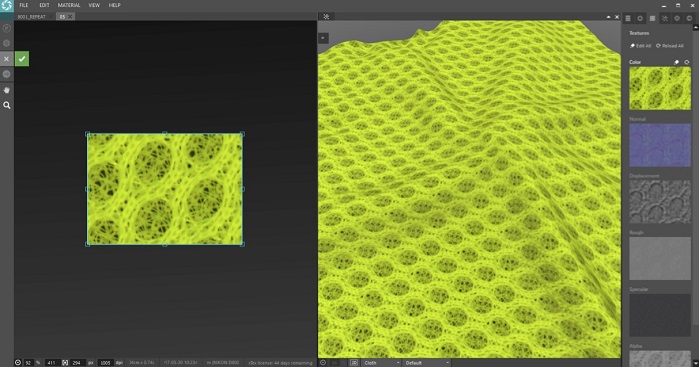This screenshot has width=699, height=367.
Task: Select the Displacement map thumbnail
Action: [x=660, y=202]
